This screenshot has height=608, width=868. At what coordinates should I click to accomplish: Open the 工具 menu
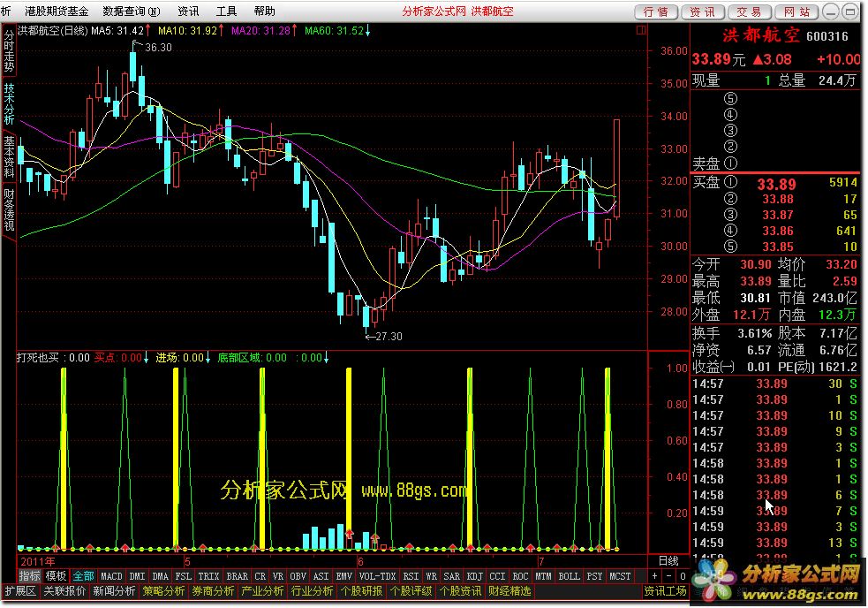[226, 11]
